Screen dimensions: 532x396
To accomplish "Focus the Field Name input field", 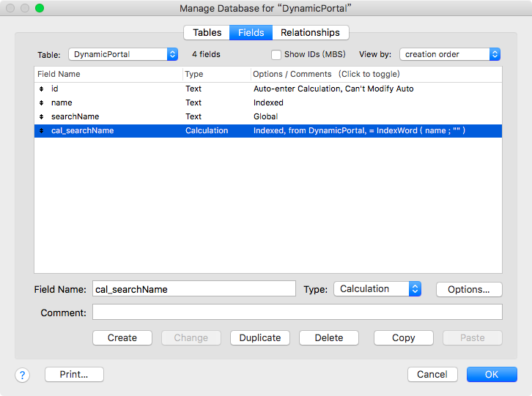I will [194, 289].
